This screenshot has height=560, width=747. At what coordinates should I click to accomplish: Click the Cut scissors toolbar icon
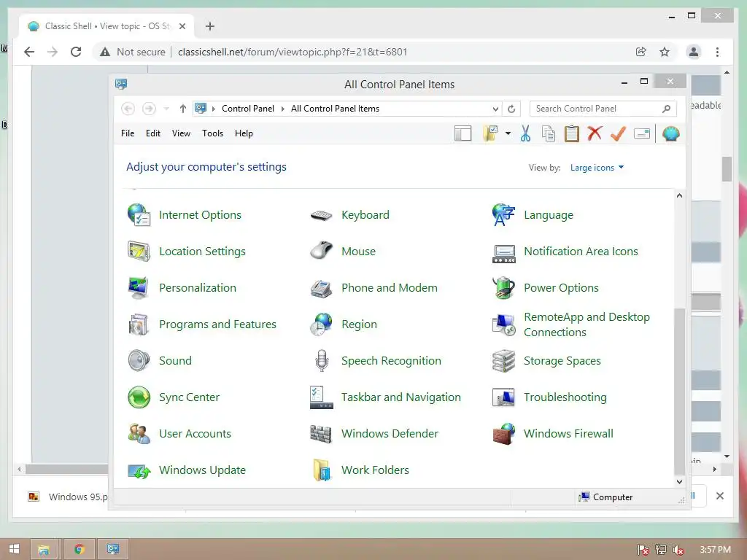coord(525,134)
